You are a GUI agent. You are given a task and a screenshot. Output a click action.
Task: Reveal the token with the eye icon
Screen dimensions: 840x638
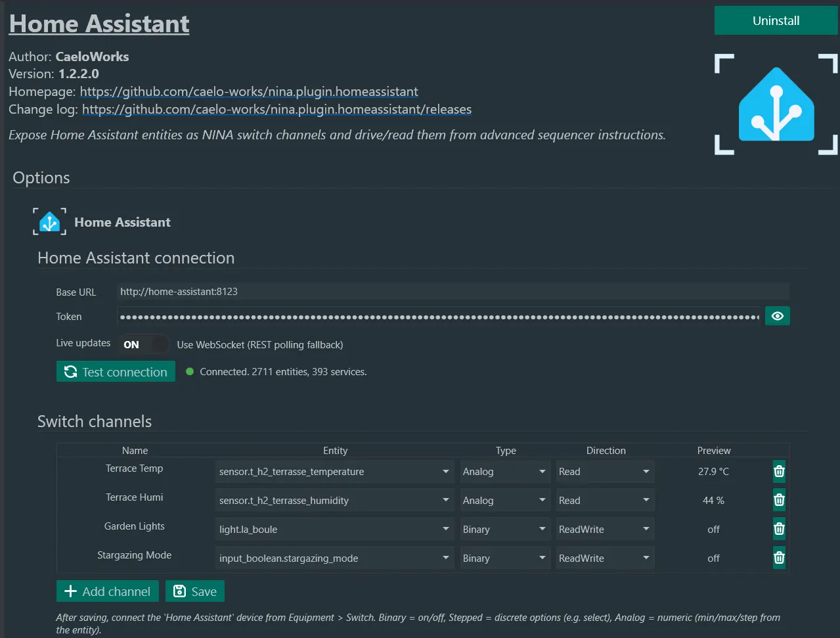click(778, 316)
